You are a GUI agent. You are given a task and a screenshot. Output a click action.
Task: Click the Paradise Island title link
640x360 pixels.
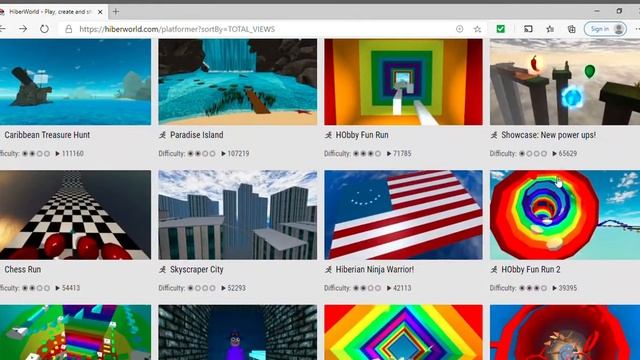[197, 135]
